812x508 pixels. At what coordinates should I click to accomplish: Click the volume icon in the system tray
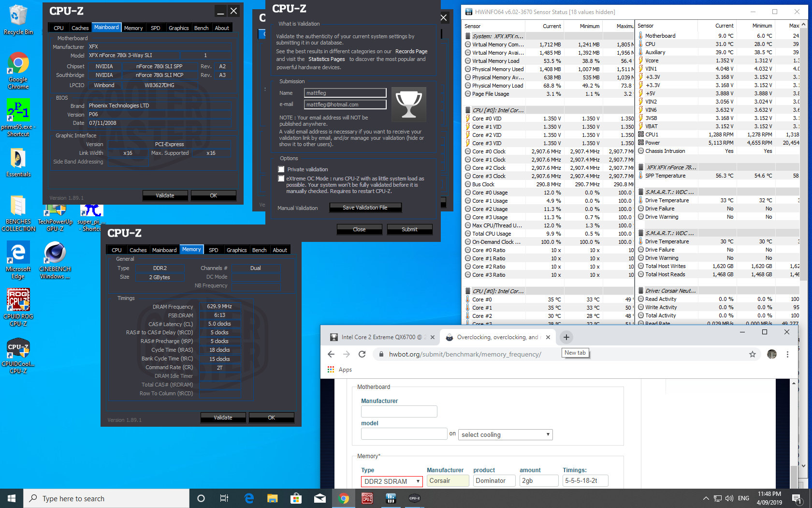click(x=729, y=498)
